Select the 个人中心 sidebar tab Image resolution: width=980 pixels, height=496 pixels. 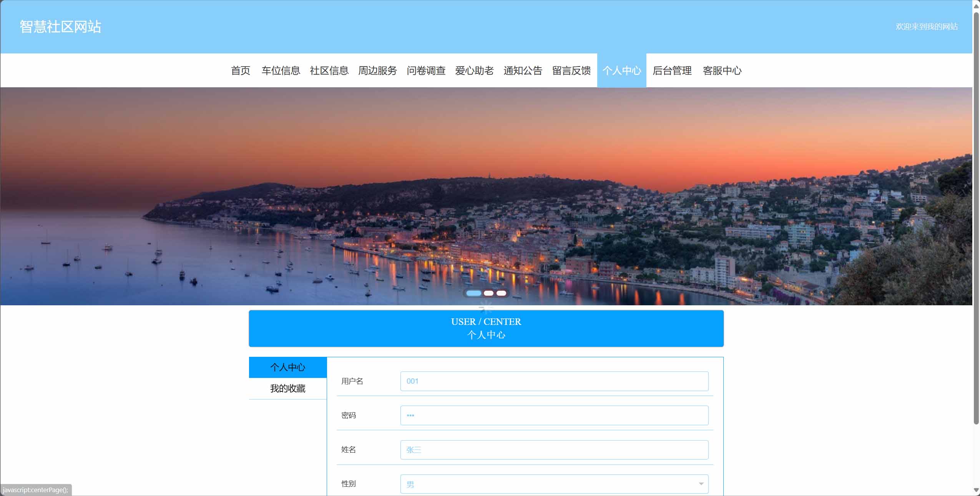tap(288, 367)
